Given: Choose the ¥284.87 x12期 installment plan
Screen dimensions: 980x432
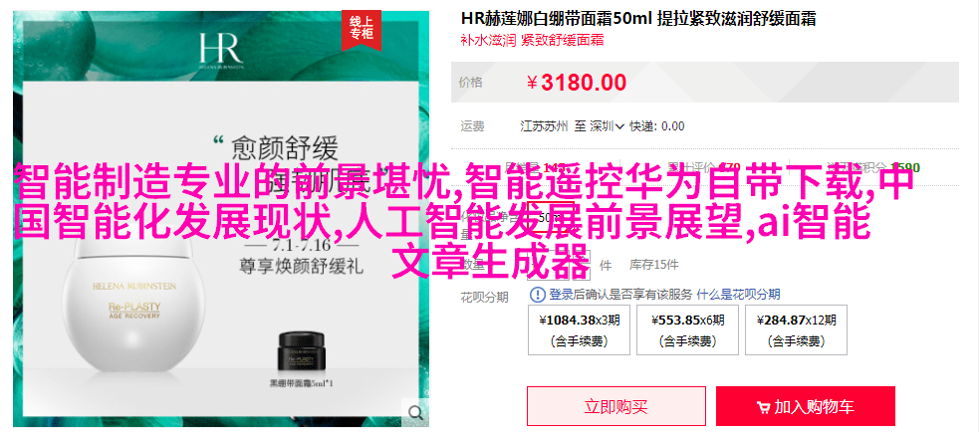Looking at the screenshot, I should (796, 330).
